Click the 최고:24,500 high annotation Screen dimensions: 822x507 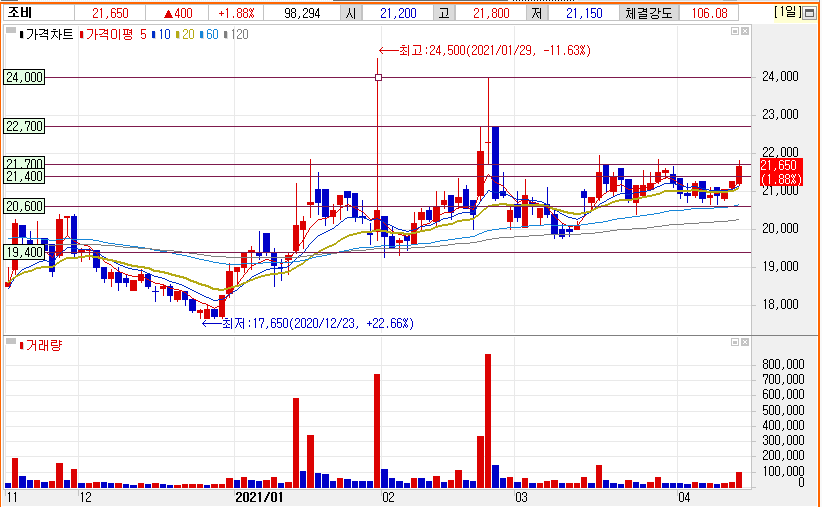485,50
